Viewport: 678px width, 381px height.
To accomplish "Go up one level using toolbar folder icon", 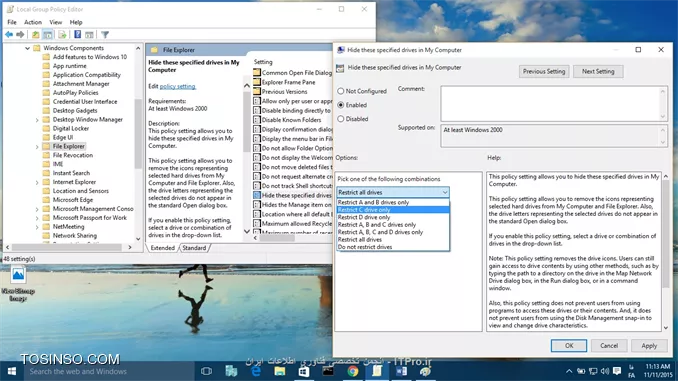I will [35, 35].
